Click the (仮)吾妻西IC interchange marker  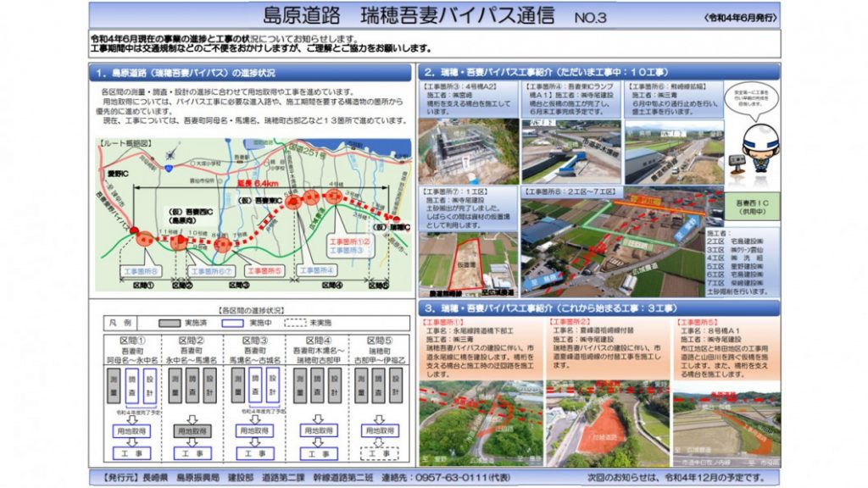click(x=178, y=241)
